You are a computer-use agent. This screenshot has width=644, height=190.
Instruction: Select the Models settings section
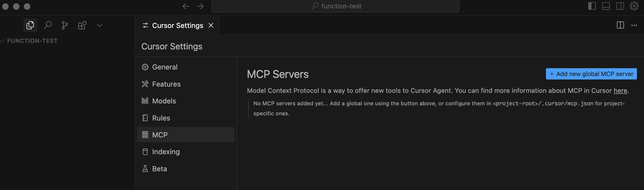click(164, 101)
